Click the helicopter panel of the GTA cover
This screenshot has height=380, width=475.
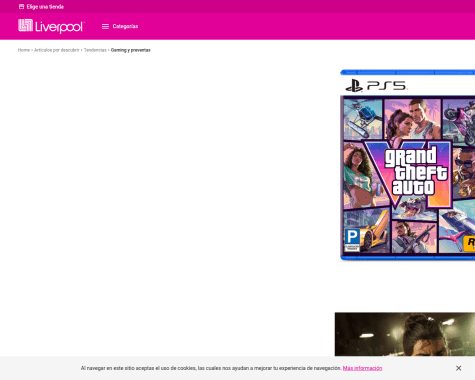pyautogui.click(x=363, y=118)
